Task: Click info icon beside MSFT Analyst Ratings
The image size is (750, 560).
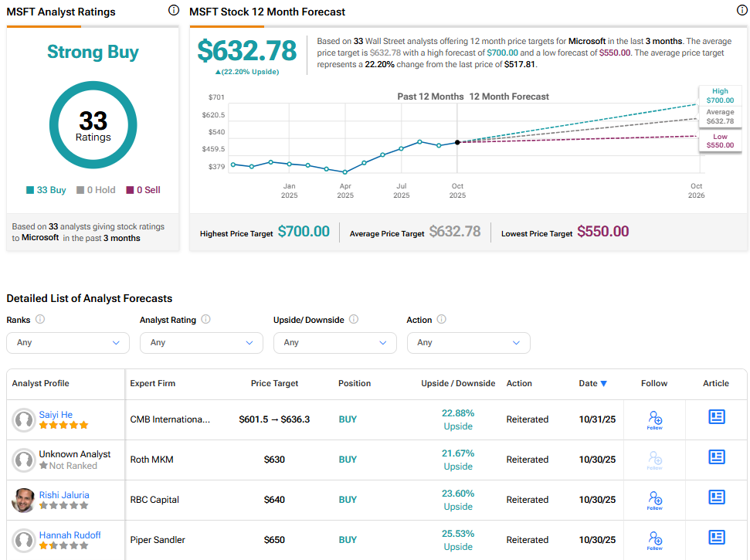Action: [x=173, y=11]
